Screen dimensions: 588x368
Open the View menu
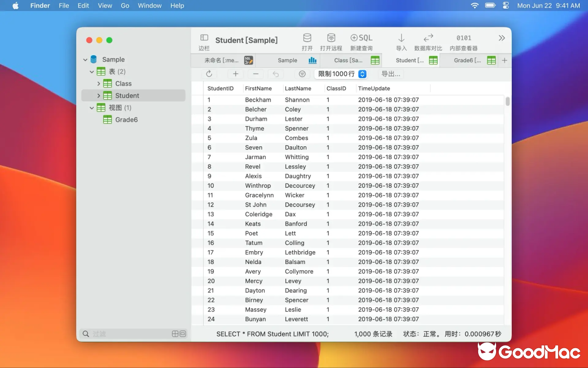coord(105,6)
